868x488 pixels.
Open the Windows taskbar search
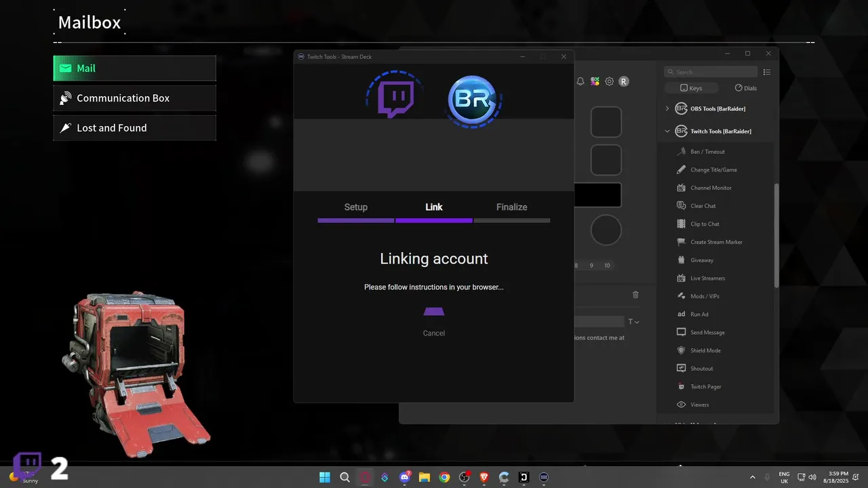344,477
